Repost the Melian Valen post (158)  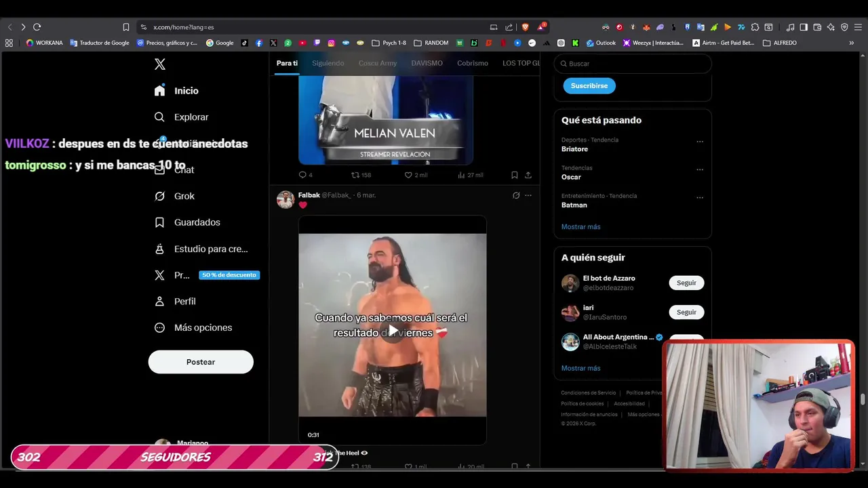tap(361, 175)
